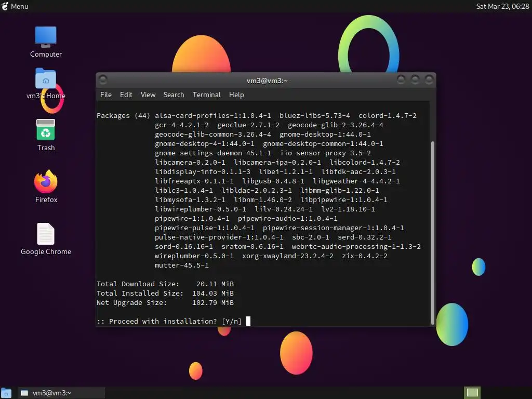The width and height of the screenshot is (532, 399).
Task: Click 'wireplumber-0.5.0-1' package text
Action: [x=194, y=256]
